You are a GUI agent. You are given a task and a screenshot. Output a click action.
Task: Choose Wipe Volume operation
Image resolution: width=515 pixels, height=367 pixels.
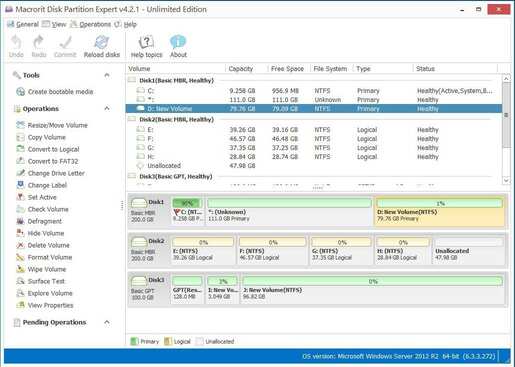pyautogui.click(x=41, y=269)
